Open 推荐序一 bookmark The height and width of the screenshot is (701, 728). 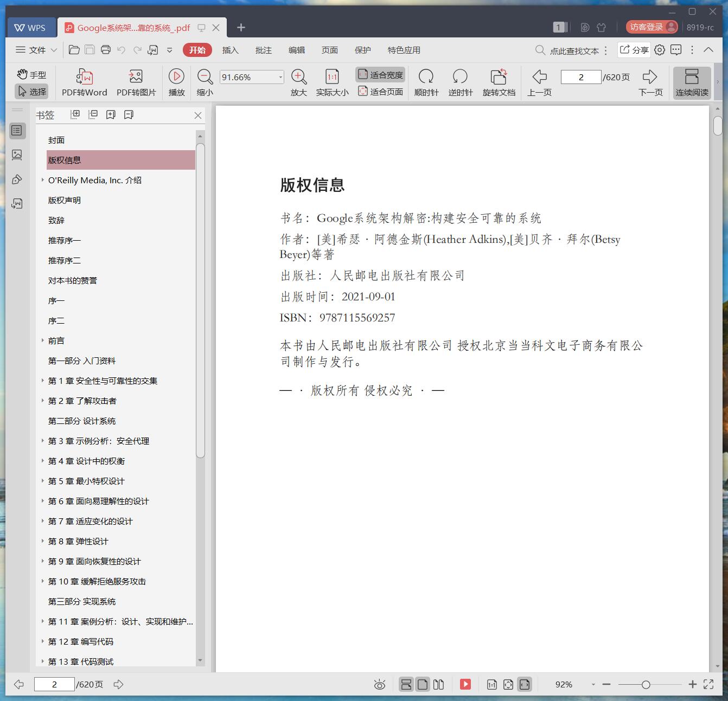(65, 240)
